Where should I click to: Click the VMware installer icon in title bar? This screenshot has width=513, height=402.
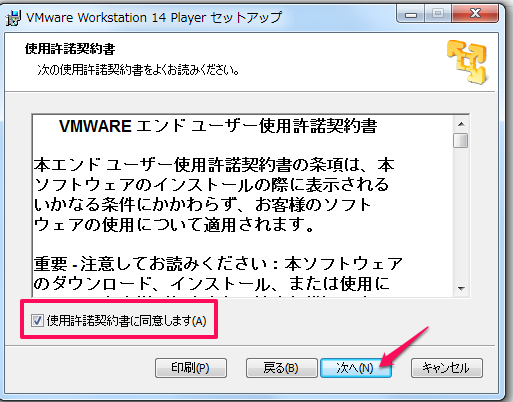13,18
